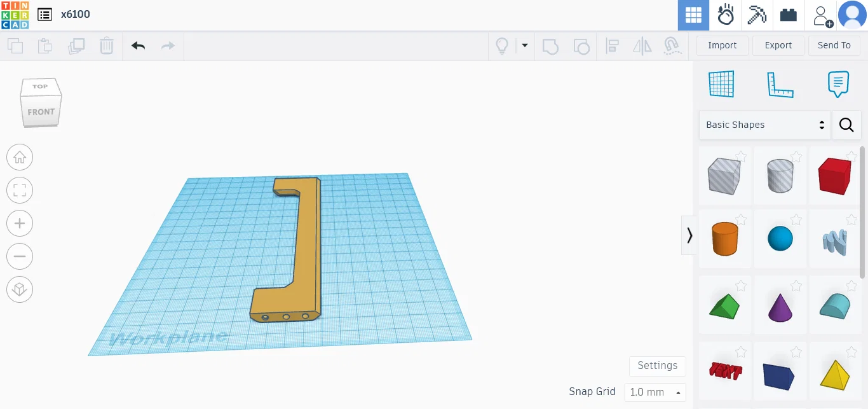This screenshot has height=409, width=868.
Task: Click the Import button
Action: click(722, 45)
